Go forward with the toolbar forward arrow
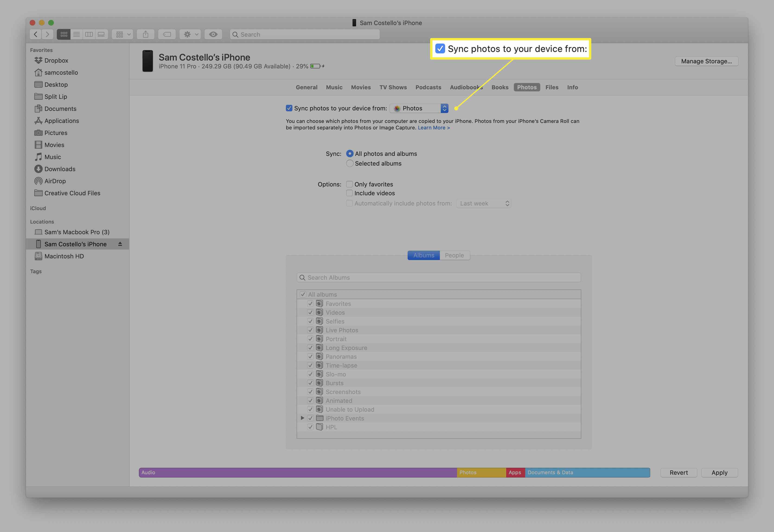 (x=47, y=34)
